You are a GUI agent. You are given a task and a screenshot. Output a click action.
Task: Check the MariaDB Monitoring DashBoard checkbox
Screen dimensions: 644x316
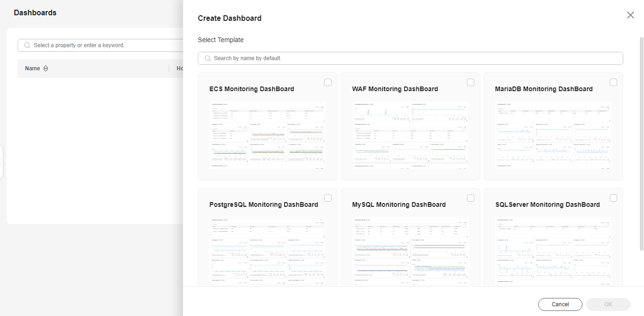click(x=613, y=82)
